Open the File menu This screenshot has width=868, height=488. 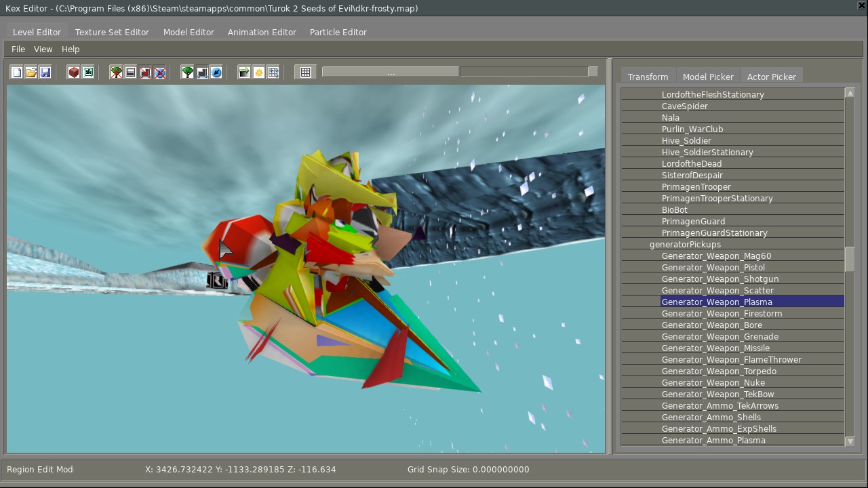point(18,49)
